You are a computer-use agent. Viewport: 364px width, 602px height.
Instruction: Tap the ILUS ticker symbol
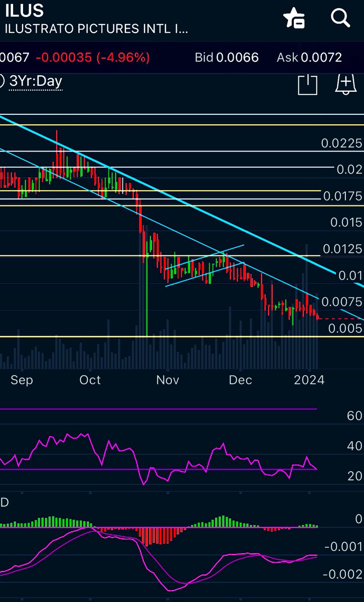[24, 10]
